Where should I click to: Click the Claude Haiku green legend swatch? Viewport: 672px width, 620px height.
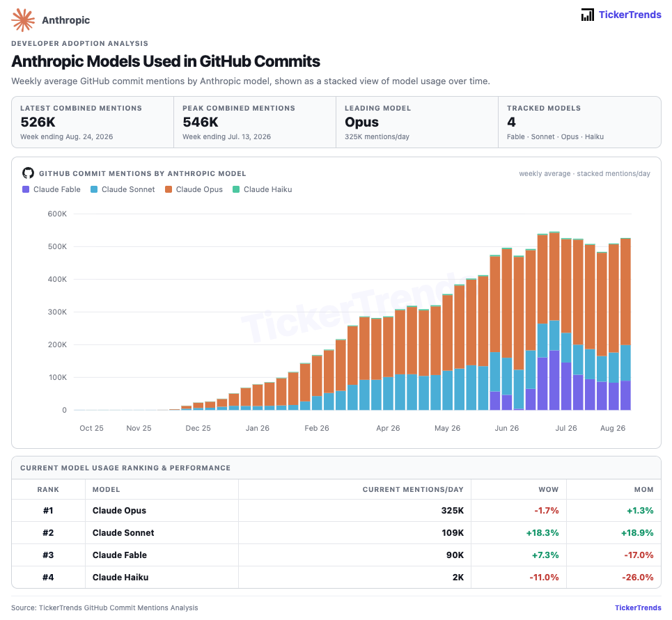[x=236, y=189]
